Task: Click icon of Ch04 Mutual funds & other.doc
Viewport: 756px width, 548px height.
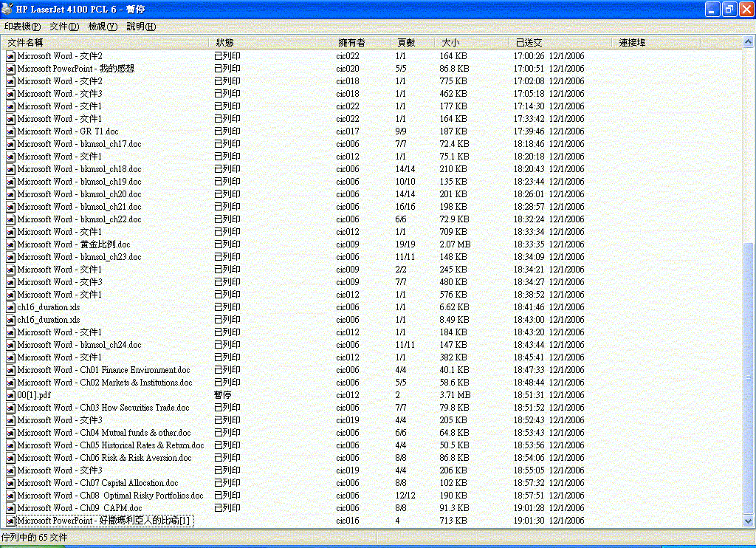Action: [x=10, y=433]
